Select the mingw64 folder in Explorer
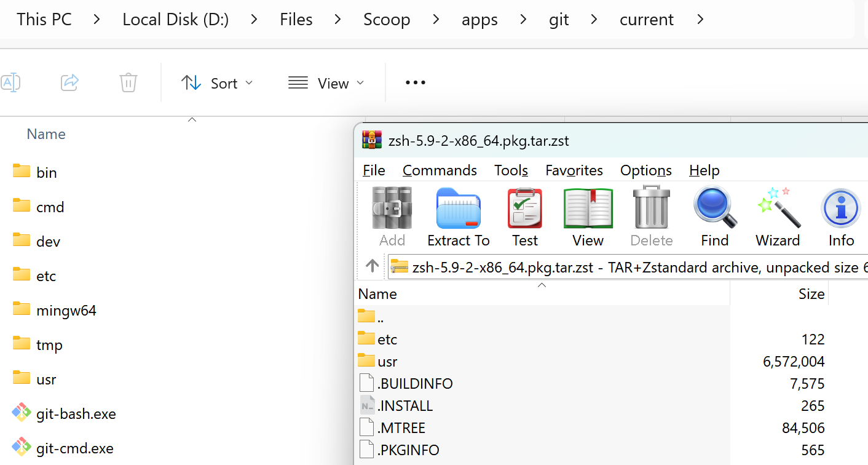 pos(54,310)
